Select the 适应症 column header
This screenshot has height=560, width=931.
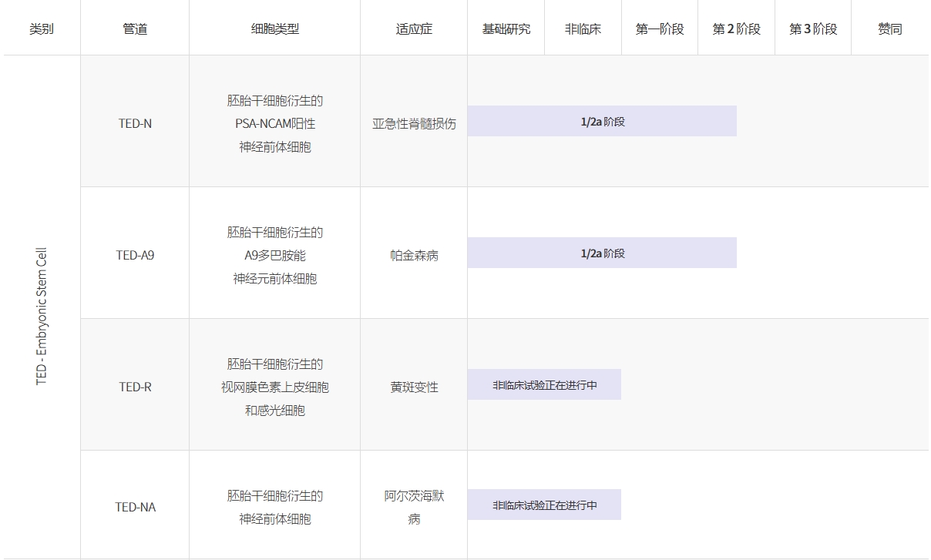coord(414,29)
